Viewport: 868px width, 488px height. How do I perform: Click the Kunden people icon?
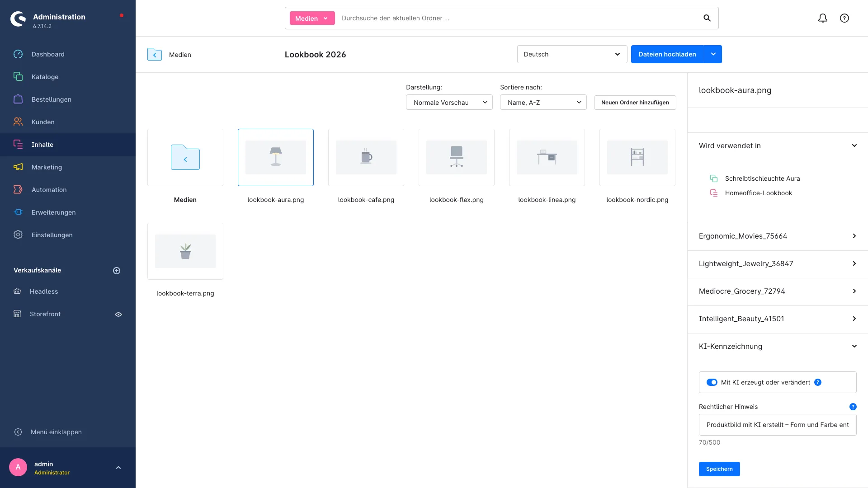point(18,122)
